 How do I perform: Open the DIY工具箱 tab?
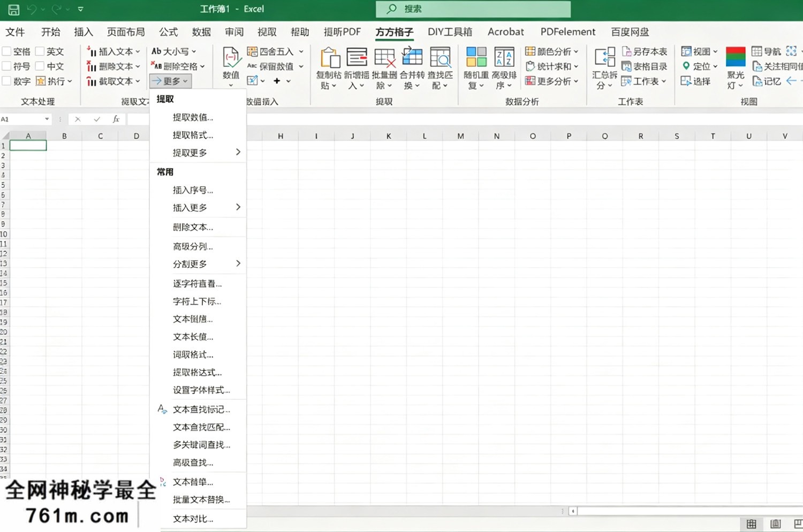click(x=450, y=32)
